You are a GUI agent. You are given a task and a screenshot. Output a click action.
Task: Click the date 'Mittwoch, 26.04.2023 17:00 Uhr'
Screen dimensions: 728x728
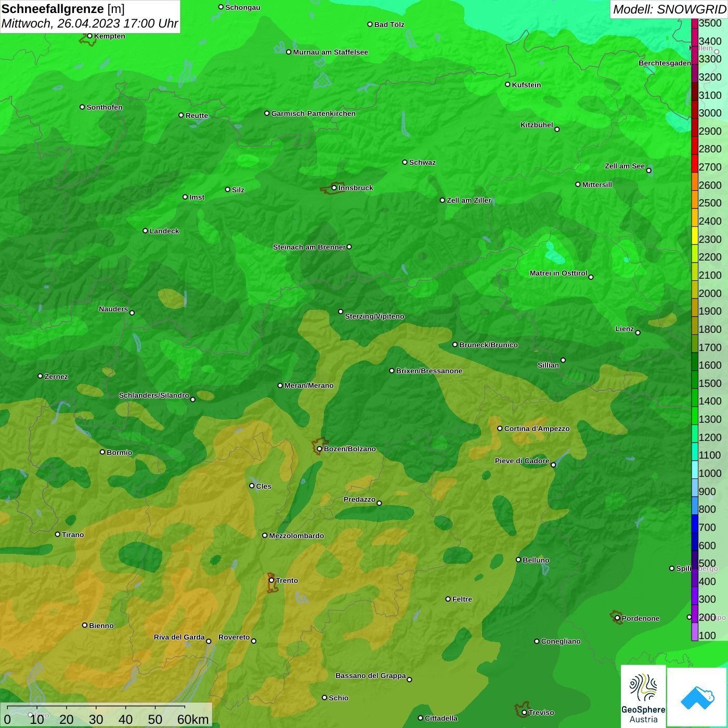[89, 23]
